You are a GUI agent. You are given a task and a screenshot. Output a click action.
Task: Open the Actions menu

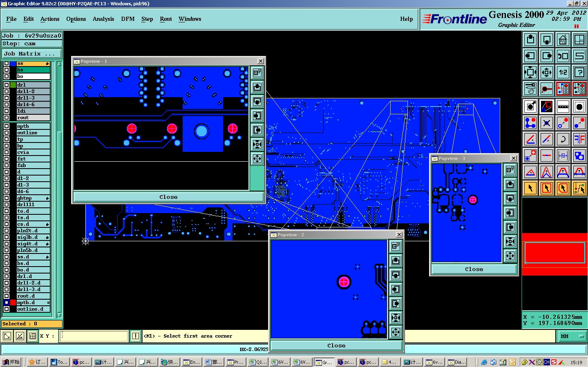pyautogui.click(x=50, y=19)
